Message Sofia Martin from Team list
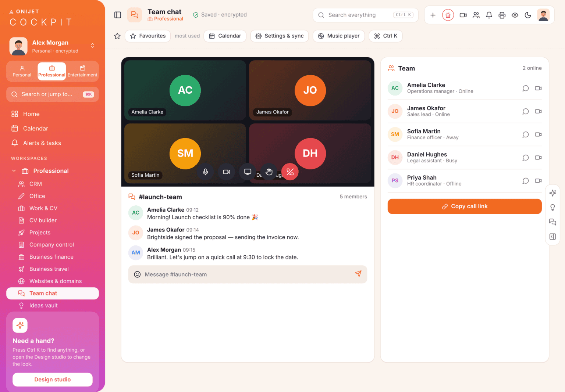Image resolution: width=565 pixels, height=392 pixels. click(x=525, y=134)
